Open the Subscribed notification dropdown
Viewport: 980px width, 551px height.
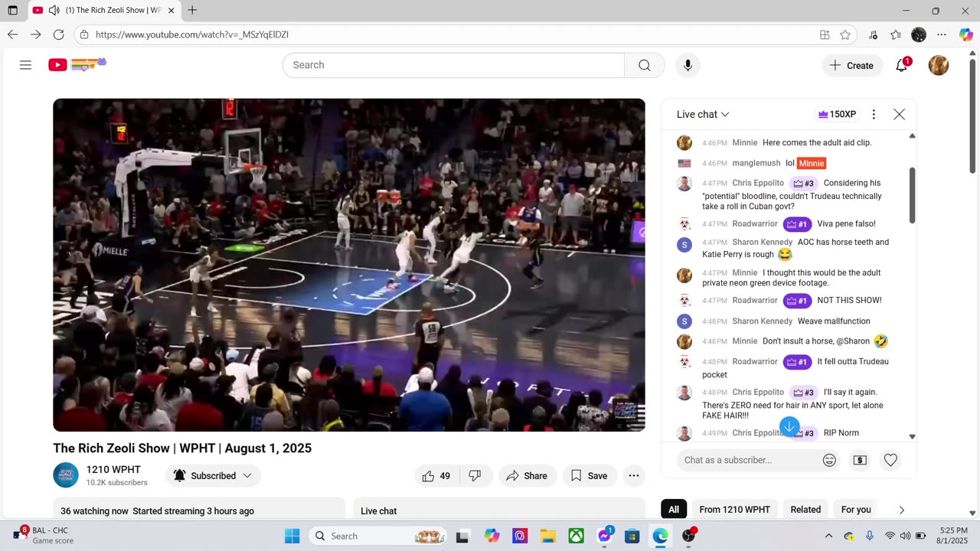[x=213, y=476]
